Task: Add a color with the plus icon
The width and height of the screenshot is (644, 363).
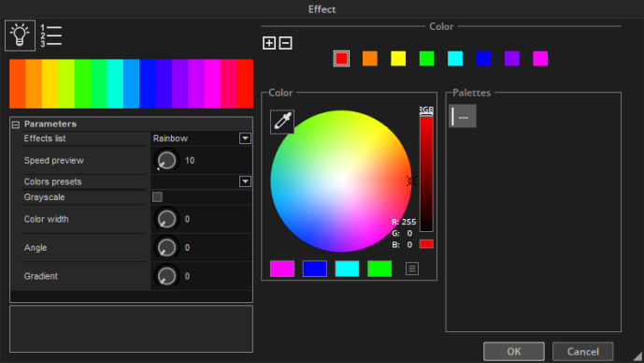Action: (x=269, y=43)
